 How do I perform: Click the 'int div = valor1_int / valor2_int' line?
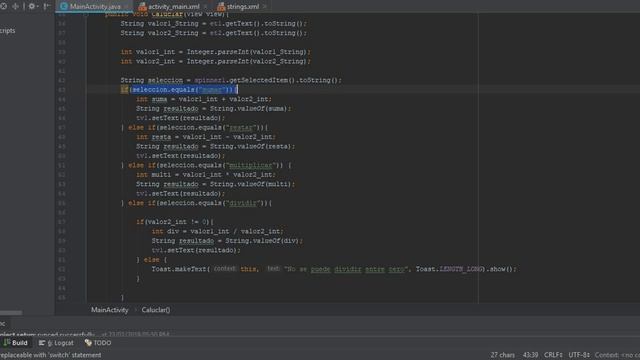[217, 231]
